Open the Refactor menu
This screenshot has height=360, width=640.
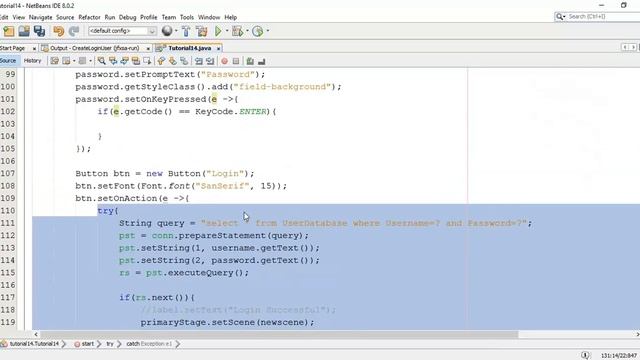[89, 17]
